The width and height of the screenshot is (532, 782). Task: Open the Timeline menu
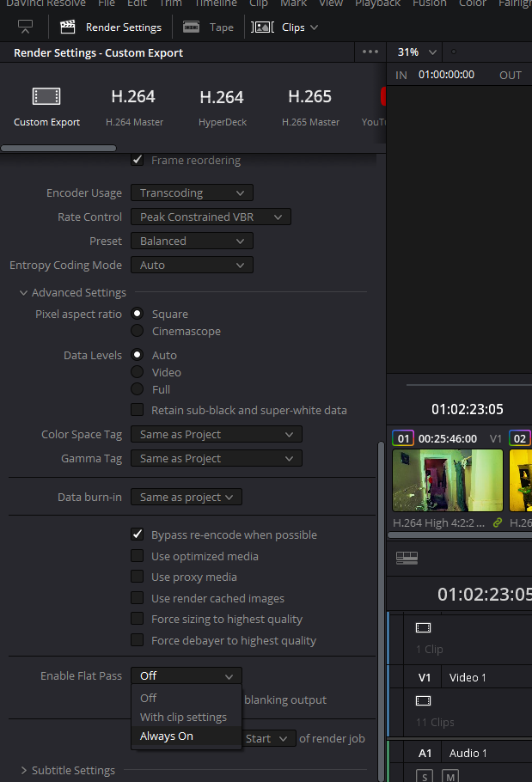[216, 3]
